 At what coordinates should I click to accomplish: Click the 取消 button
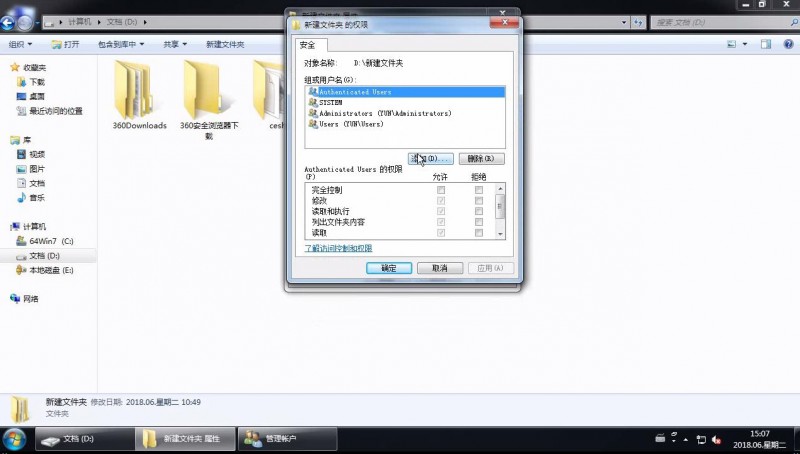(440, 268)
